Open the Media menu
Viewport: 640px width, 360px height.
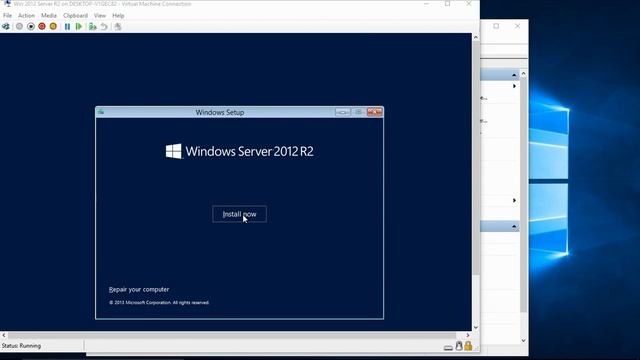pos(49,16)
